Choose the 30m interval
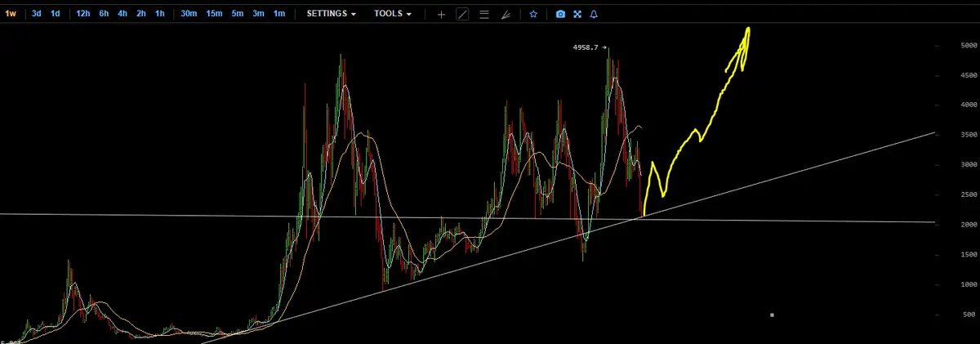Image resolution: width=980 pixels, height=344 pixels. [x=189, y=14]
